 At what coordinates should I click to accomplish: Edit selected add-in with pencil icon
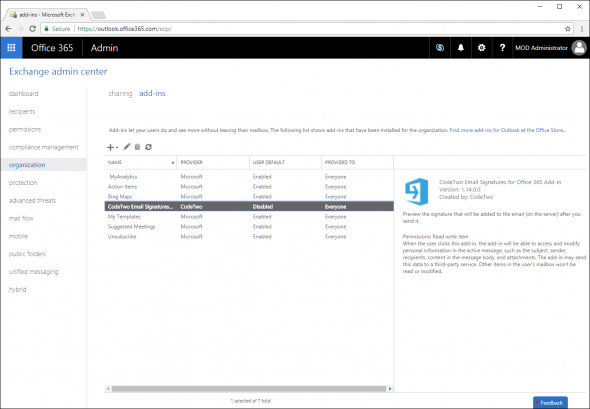tap(126, 147)
